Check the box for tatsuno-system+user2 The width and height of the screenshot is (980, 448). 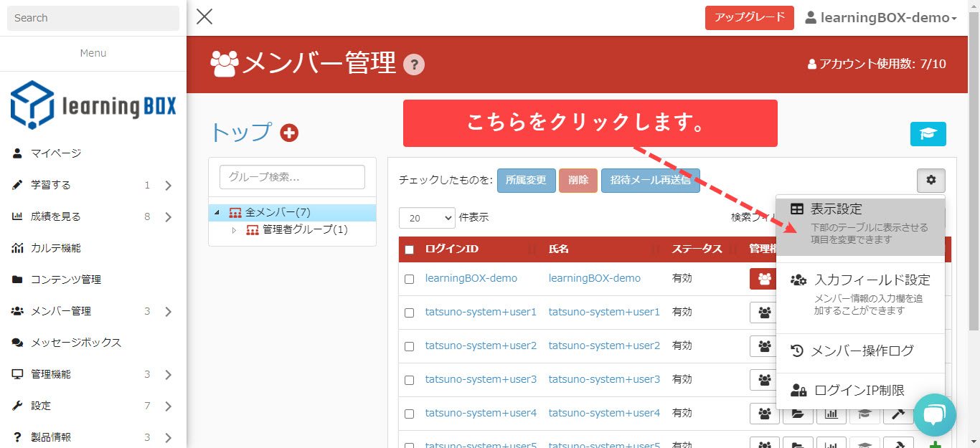tap(410, 346)
